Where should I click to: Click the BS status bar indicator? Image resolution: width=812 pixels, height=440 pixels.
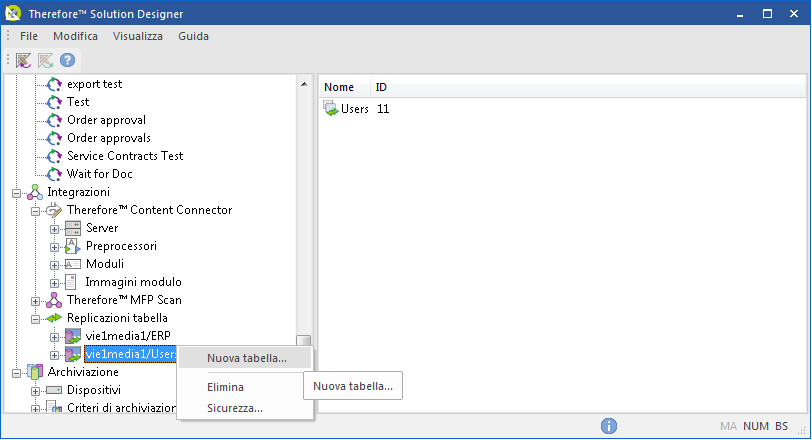coord(781,426)
